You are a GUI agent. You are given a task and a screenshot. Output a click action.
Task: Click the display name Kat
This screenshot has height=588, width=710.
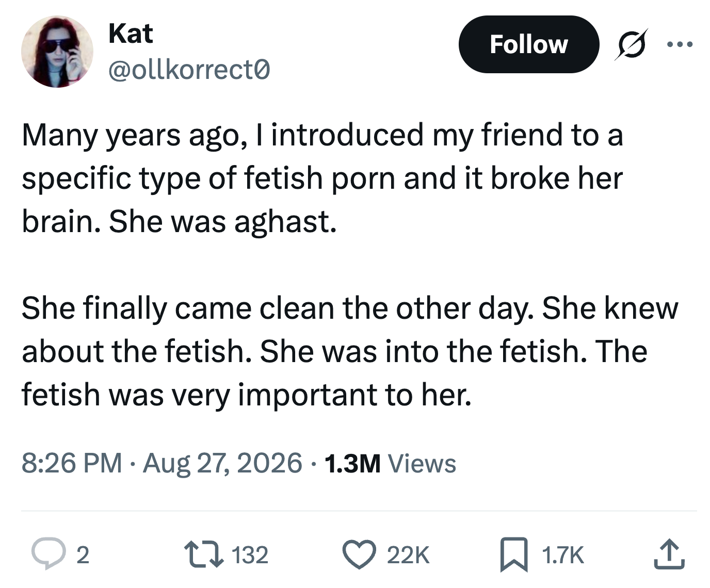tap(131, 34)
